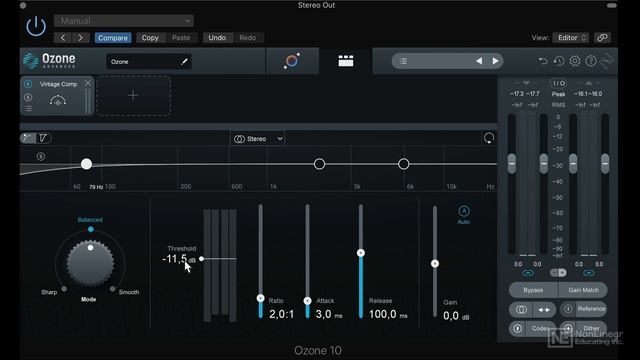Open the Vintage Comp module preset list

point(28,109)
